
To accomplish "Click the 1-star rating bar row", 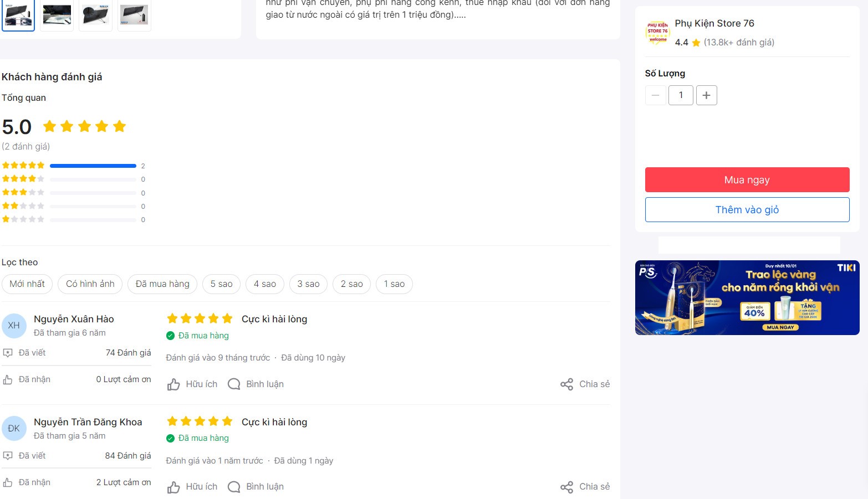I will 74,220.
